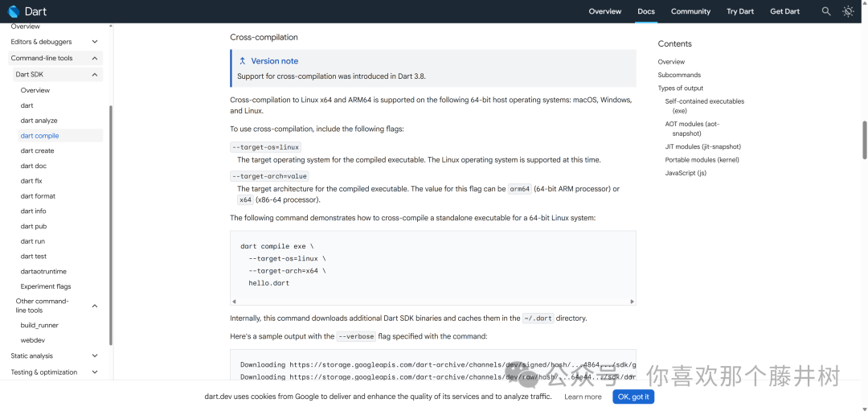Jump to Self-contained executables (exe)

click(x=704, y=106)
